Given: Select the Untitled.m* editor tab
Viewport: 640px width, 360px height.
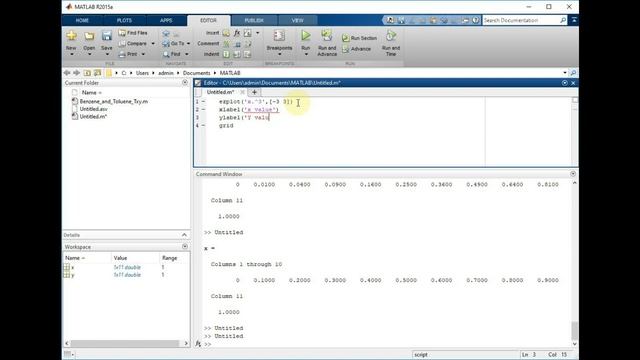Looking at the screenshot, I should click(x=220, y=92).
